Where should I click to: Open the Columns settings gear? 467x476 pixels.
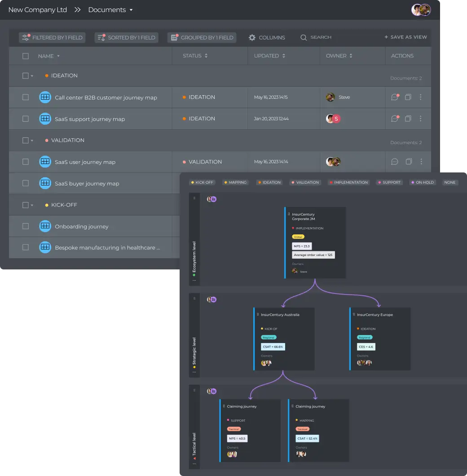point(252,38)
